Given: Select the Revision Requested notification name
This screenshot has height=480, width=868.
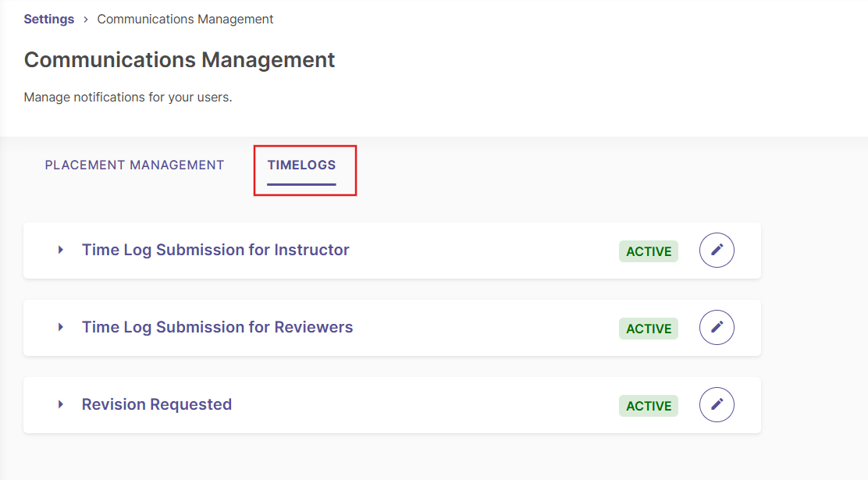Looking at the screenshot, I should click(x=156, y=404).
